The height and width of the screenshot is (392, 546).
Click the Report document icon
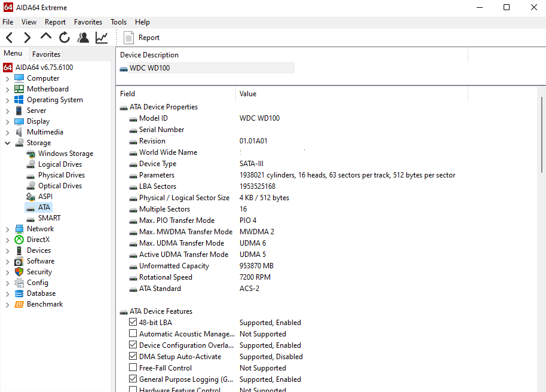pyautogui.click(x=128, y=38)
